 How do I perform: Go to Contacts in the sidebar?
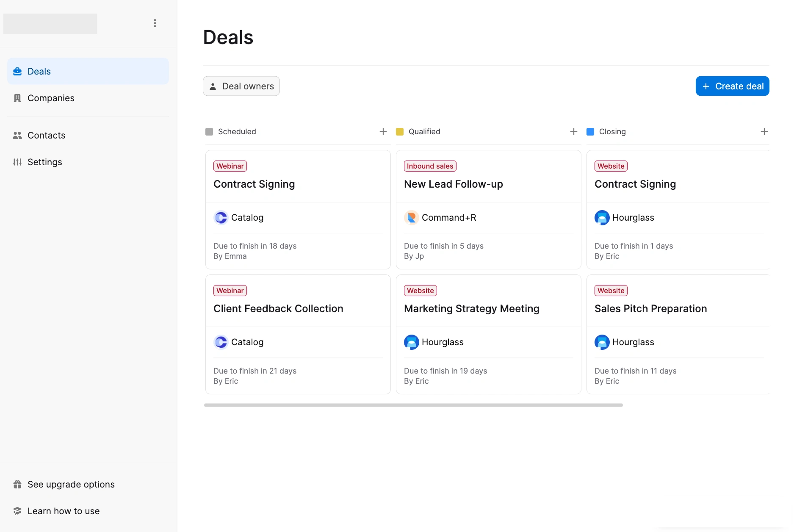coord(47,136)
